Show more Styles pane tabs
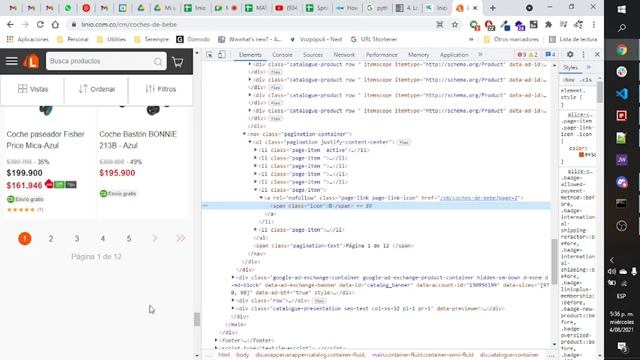 click(589, 67)
